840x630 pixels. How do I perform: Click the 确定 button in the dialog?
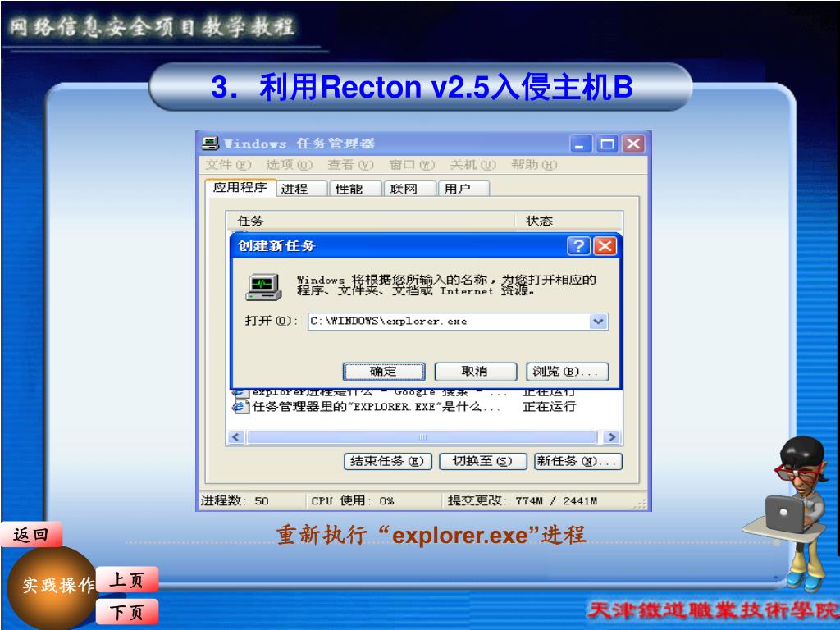(384, 372)
